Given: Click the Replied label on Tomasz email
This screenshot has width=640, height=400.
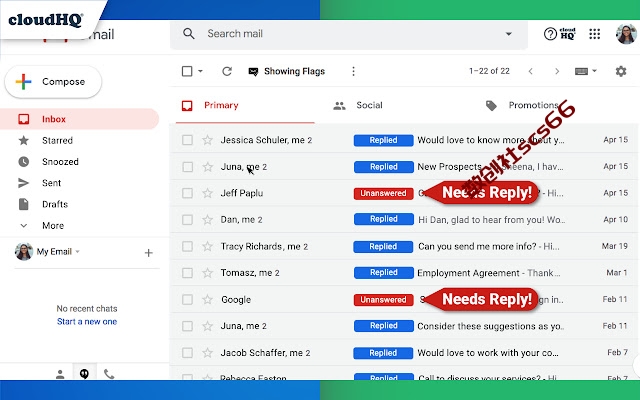Looking at the screenshot, I should [x=383, y=273].
